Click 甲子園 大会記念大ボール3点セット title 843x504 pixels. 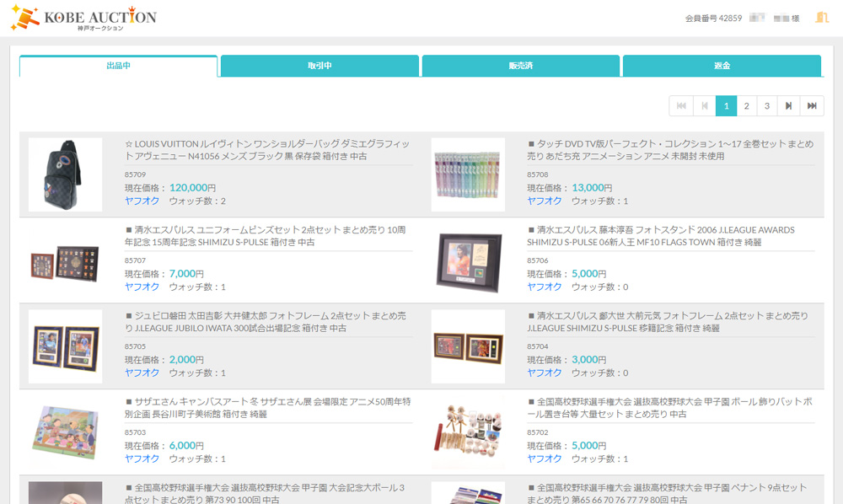pos(265,494)
